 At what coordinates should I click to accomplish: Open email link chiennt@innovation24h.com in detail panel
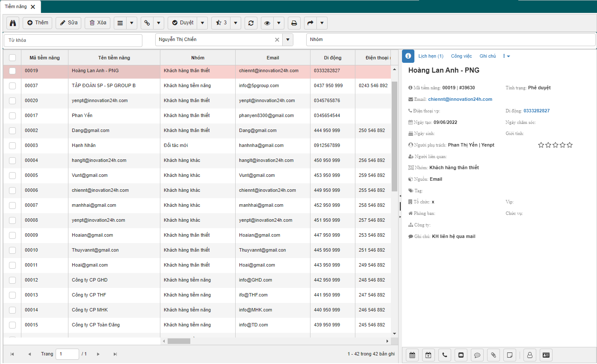(x=460, y=99)
